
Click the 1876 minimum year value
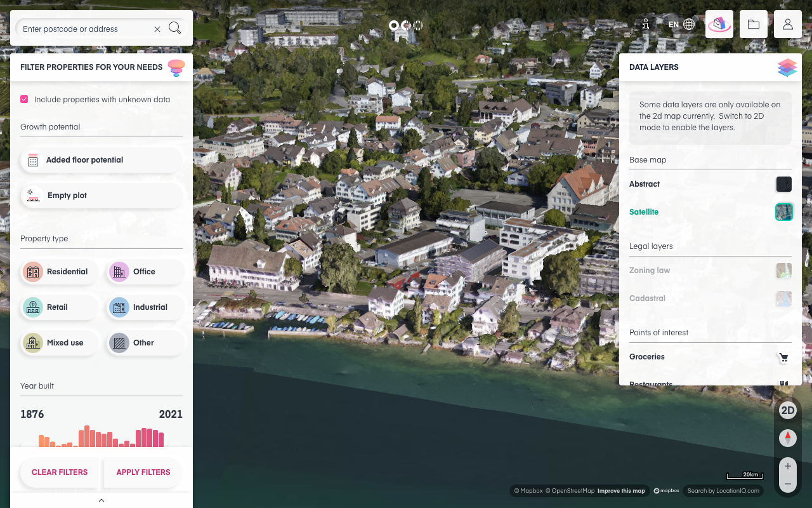[x=32, y=414]
